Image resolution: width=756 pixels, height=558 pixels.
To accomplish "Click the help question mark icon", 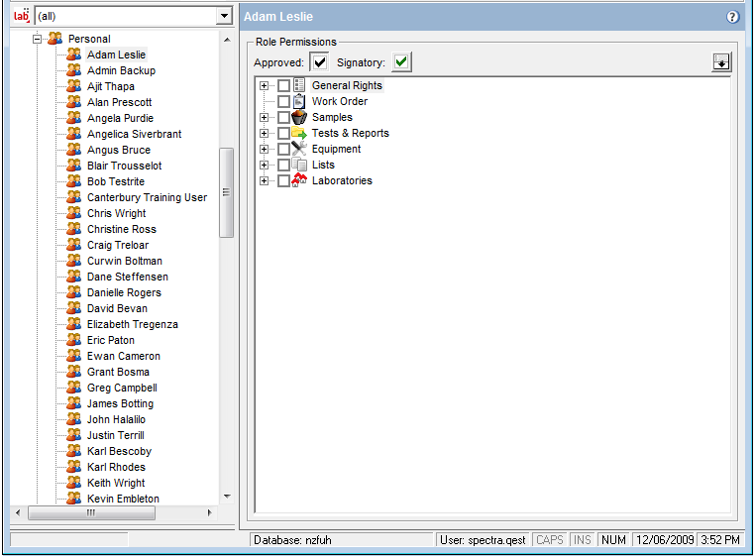I will coord(732,17).
